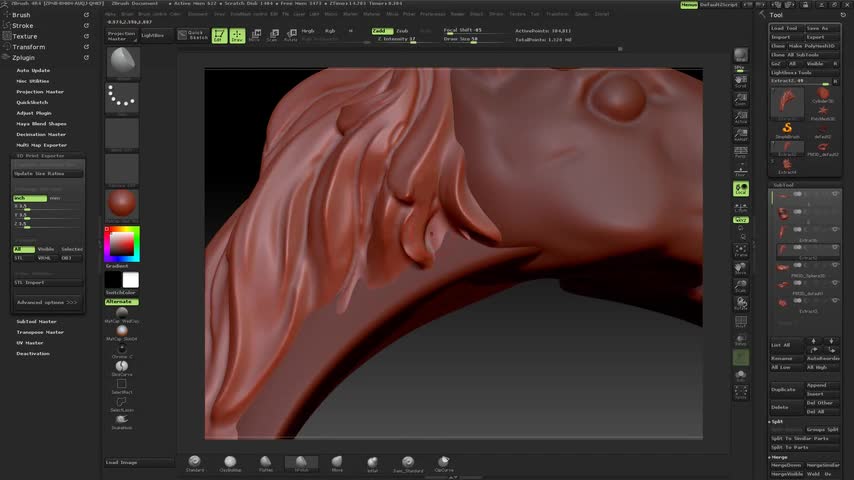Expand the Texture palette

pyautogui.click(x=24, y=36)
